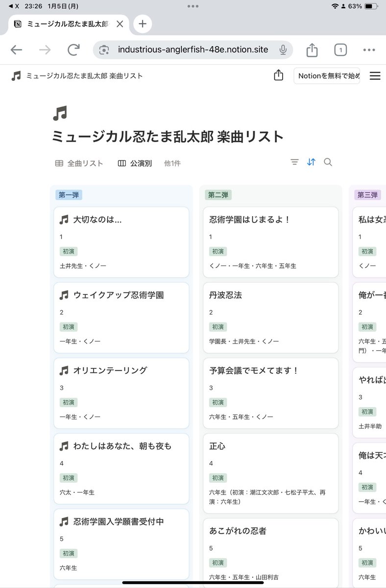Image resolution: width=386 pixels, height=588 pixels.
Task: Return to X app via back label
Action: [x=15, y=6]
